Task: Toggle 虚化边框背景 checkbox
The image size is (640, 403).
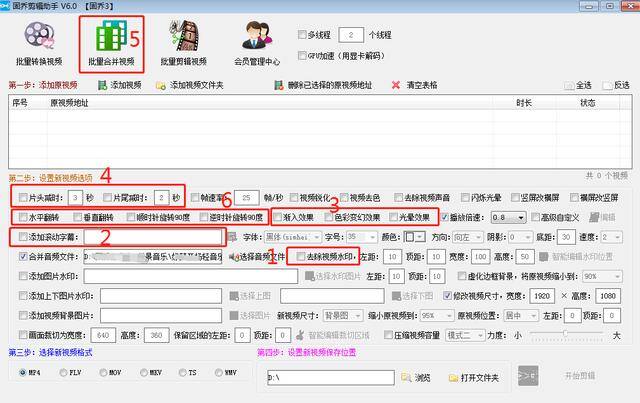Action: click(x=462, y=276)
